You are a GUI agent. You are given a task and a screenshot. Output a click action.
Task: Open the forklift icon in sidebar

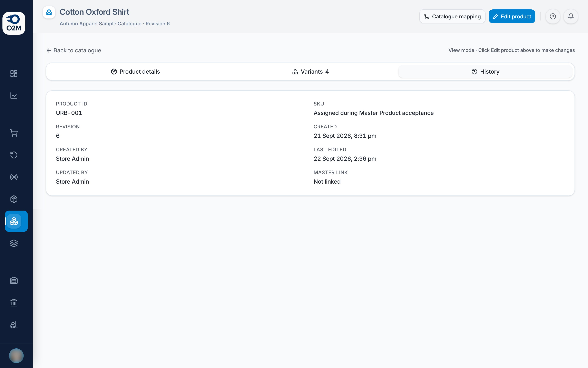pyautogui.click(x=14, y=325)
